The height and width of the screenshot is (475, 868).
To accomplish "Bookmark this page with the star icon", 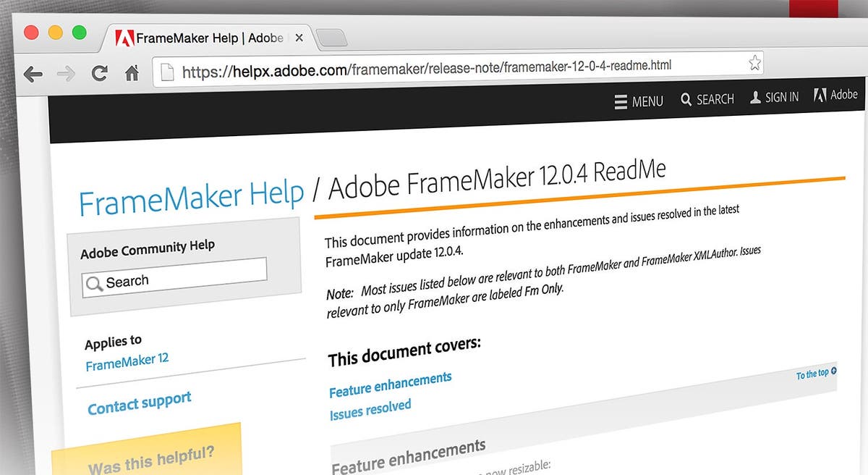I will pos(754,63).
